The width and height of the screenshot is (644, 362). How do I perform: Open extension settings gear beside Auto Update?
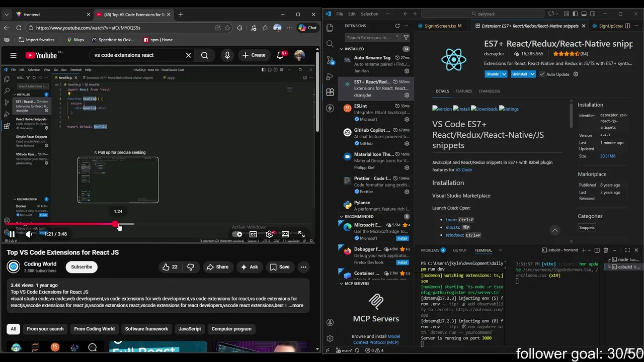point(576,74)
